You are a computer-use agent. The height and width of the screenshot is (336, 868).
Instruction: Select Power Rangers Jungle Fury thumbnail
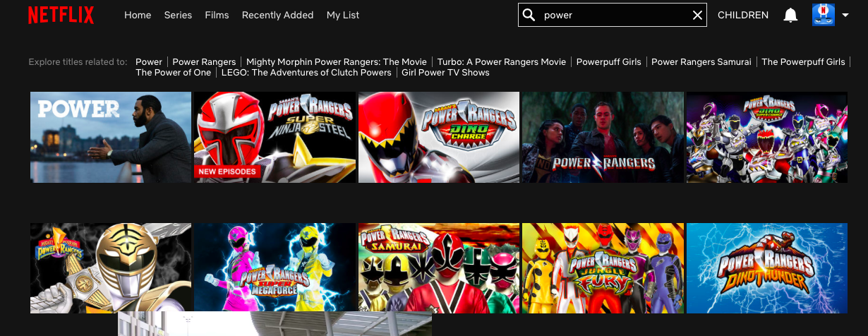[603, 268]
